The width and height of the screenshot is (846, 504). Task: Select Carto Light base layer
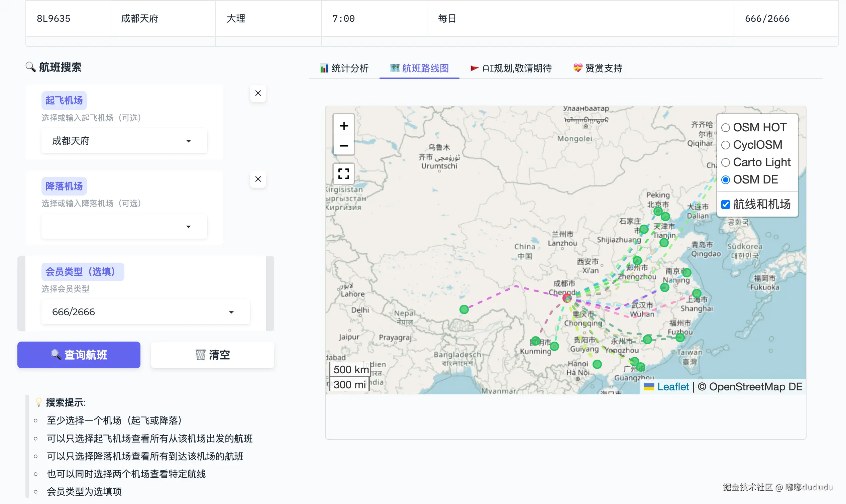pyautogui.click(x=725, y=162)
